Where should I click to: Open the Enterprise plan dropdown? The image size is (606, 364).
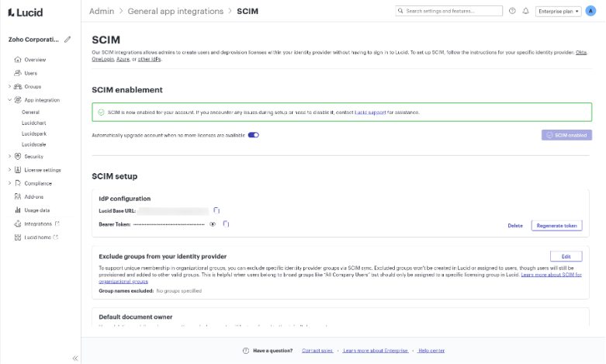tap(559, 11)
